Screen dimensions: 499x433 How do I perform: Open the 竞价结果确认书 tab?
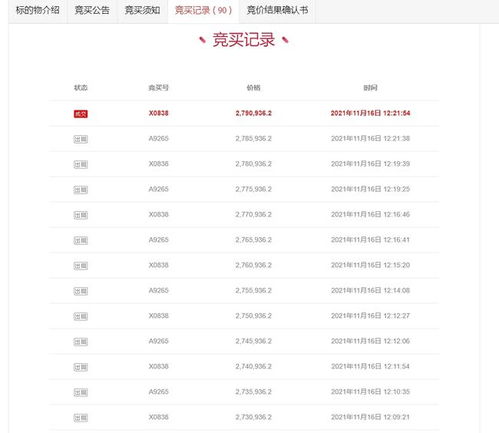(277, 11)
